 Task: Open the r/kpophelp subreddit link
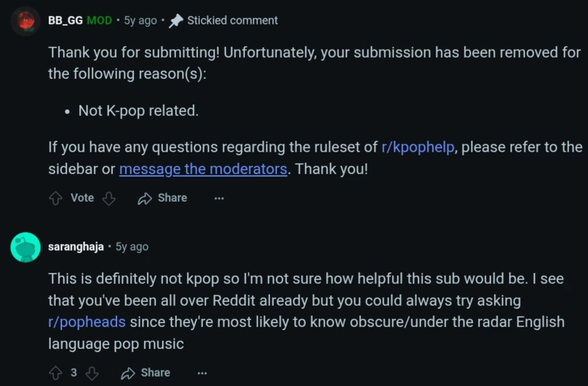417,147
